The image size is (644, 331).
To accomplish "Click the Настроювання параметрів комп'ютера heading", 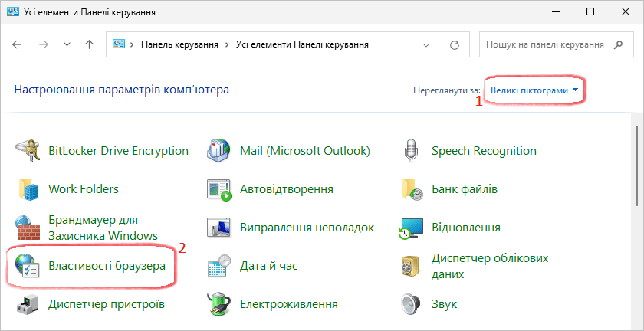I will 122,90.
